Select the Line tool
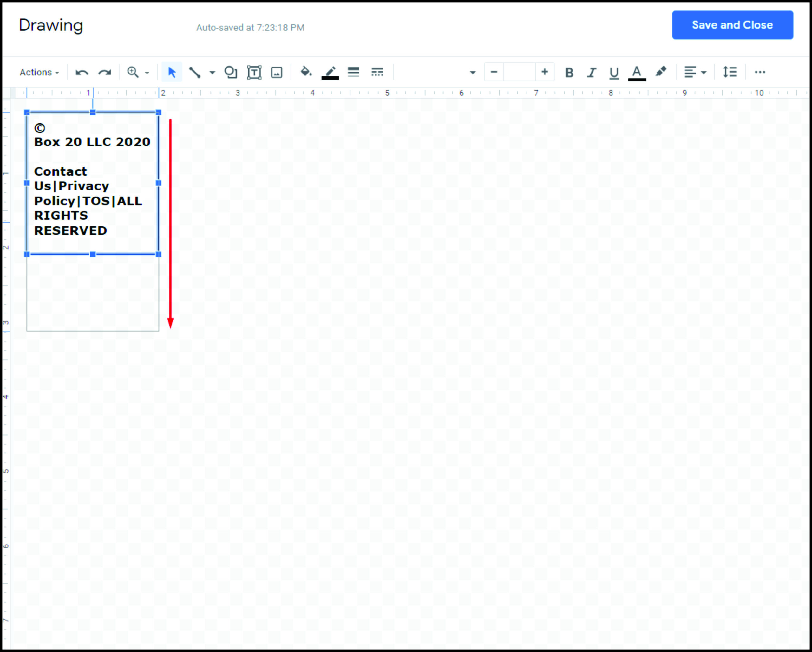 tap(194, 72)
